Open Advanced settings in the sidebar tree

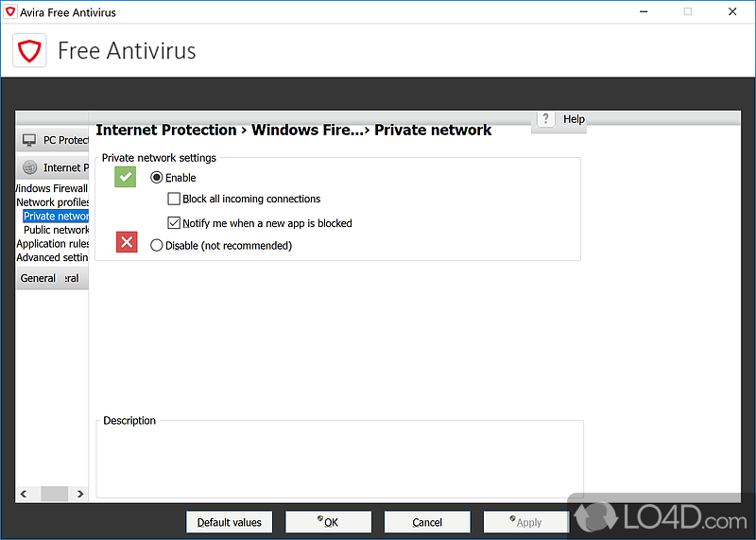tap(53, 257)
